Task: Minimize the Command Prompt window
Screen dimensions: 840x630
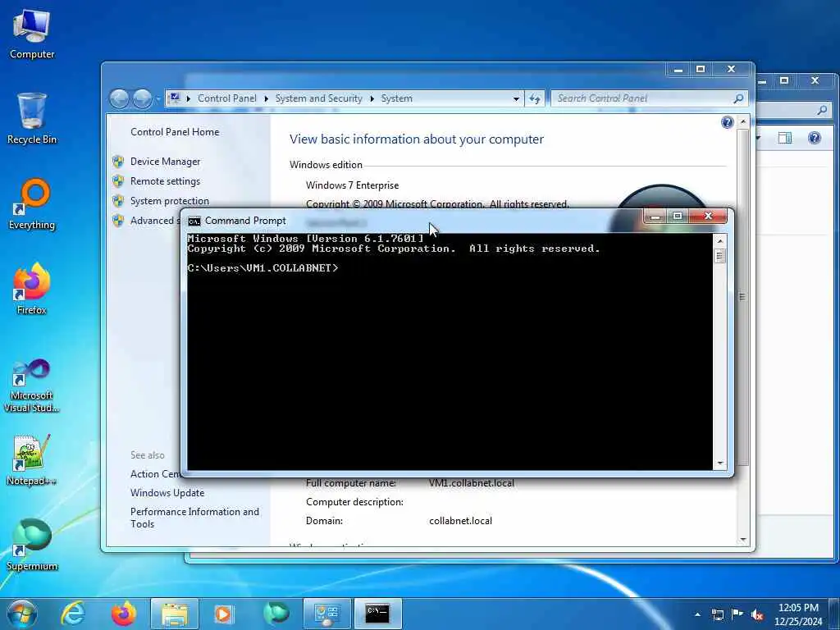Action: [655, 216]
